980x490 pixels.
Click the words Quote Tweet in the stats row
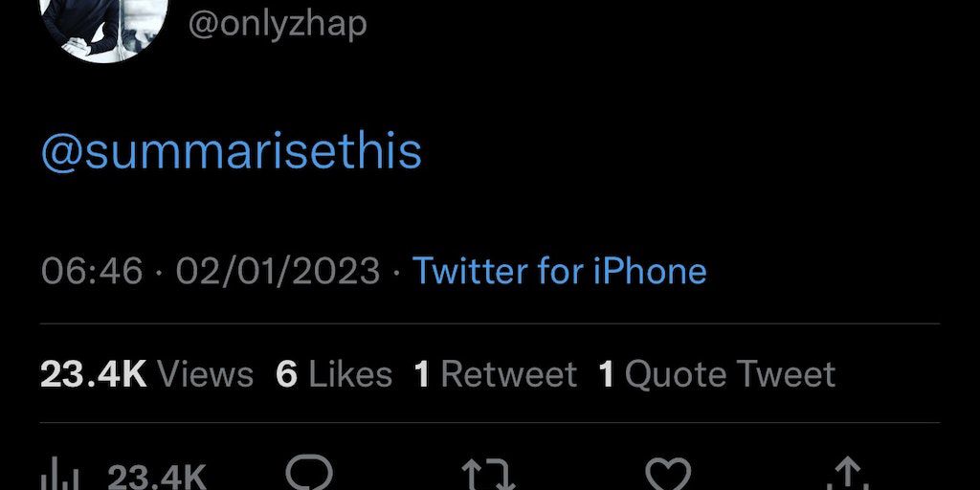click(730, 373)
